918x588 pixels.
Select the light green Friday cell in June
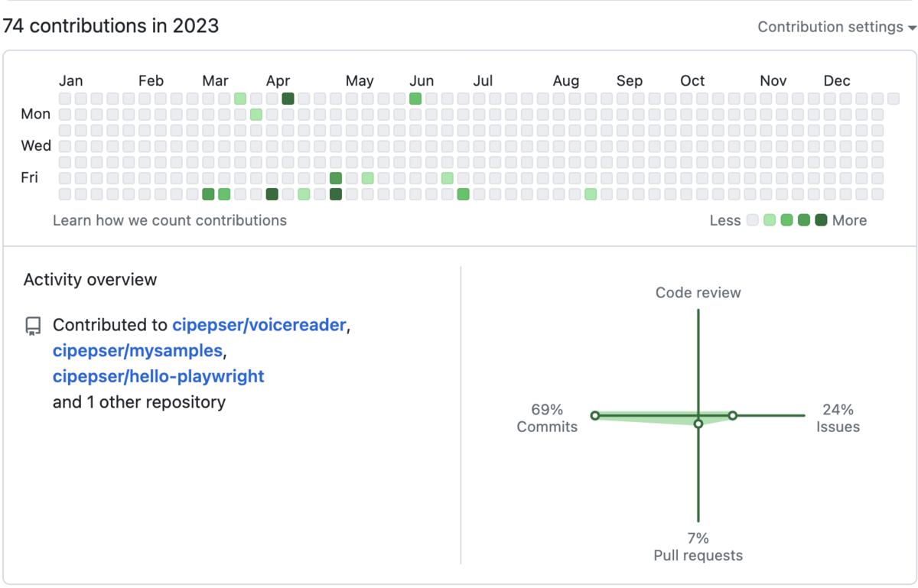[448, 178]
